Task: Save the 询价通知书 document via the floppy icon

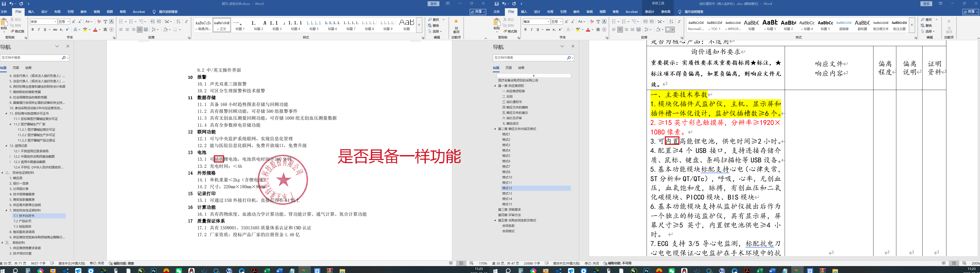Action: click(x=497, y=3)
